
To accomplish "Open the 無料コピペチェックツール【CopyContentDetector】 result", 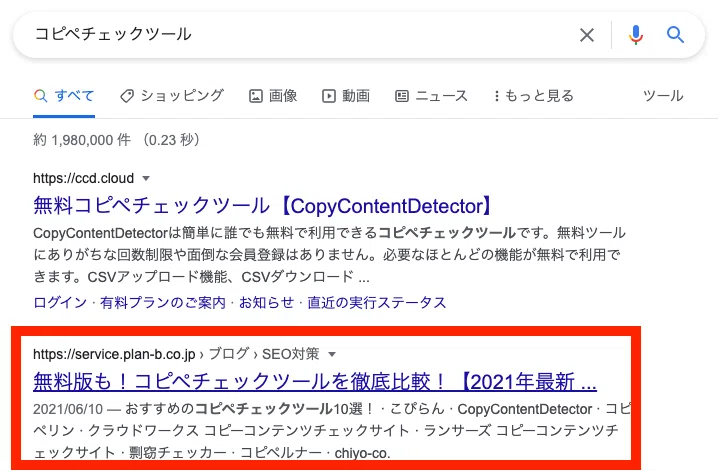I will 263,206.
